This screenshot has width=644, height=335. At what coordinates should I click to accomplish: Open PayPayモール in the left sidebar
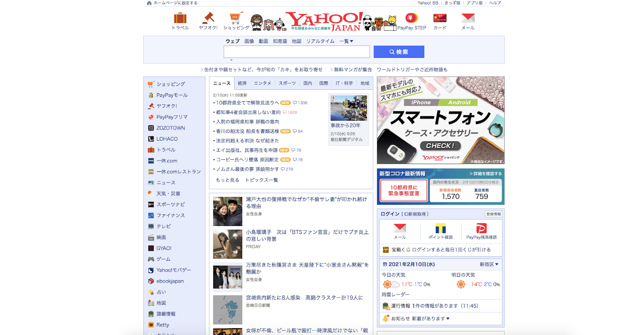pyautogui.click(x=172, y=95)
